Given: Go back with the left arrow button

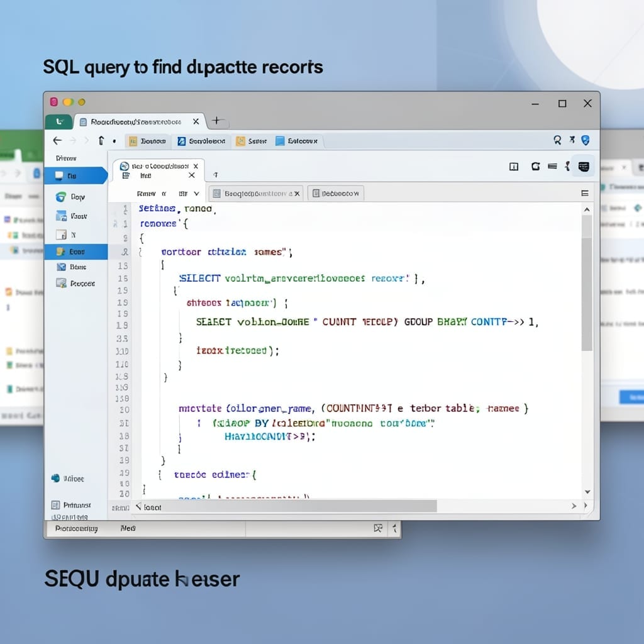Looking at the screenshot, I should tap(57, 141).
